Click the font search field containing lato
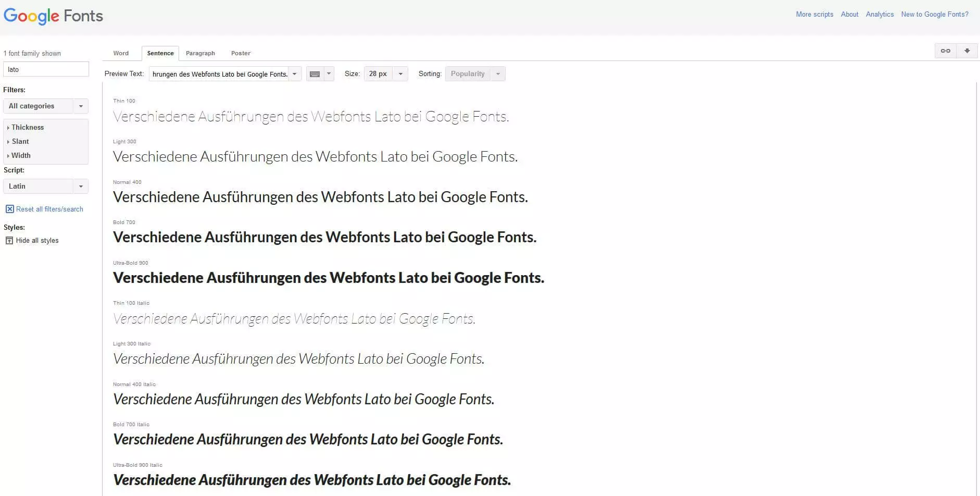The width and height of the screenshot is (980, 496). [x=46, y=69]
